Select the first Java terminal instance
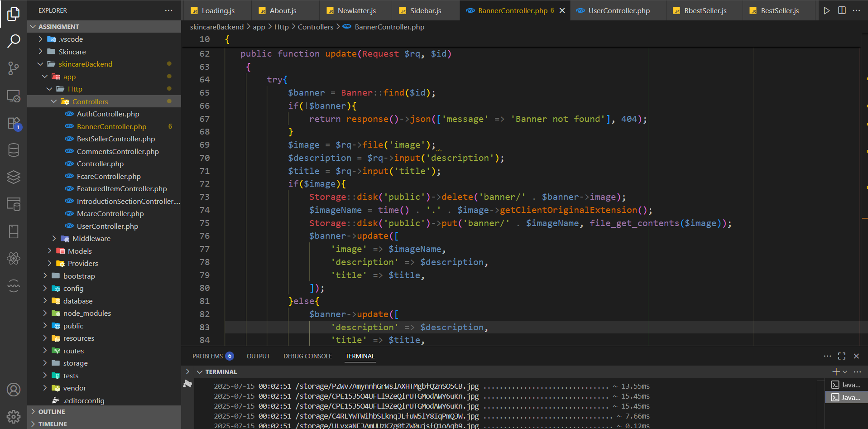Screen dimensions: 868x429 click(846, 385)
